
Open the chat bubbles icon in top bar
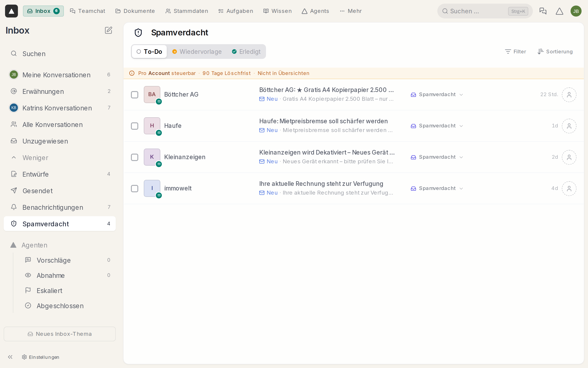click(543, 11)
